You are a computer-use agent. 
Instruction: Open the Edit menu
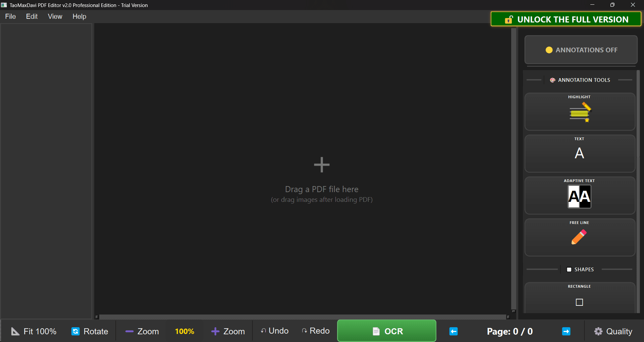pyautogui.click(x=32, y=16)
